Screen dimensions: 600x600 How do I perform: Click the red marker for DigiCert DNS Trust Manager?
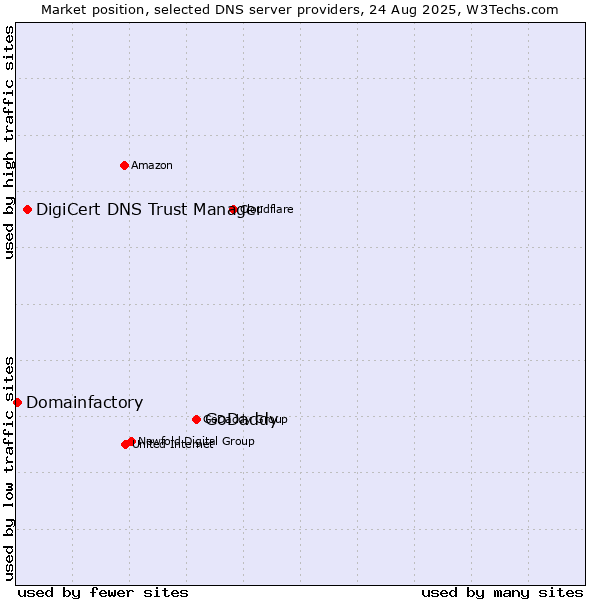pos(27,209)
